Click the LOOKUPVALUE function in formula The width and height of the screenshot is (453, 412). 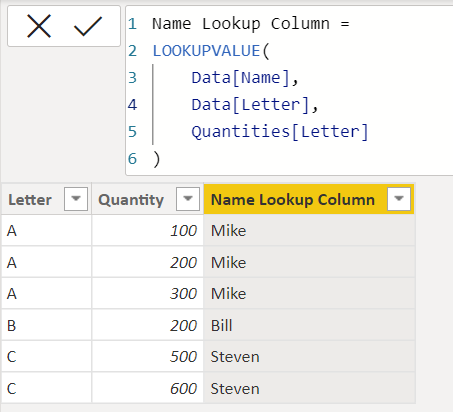click(x=206, y=51)
